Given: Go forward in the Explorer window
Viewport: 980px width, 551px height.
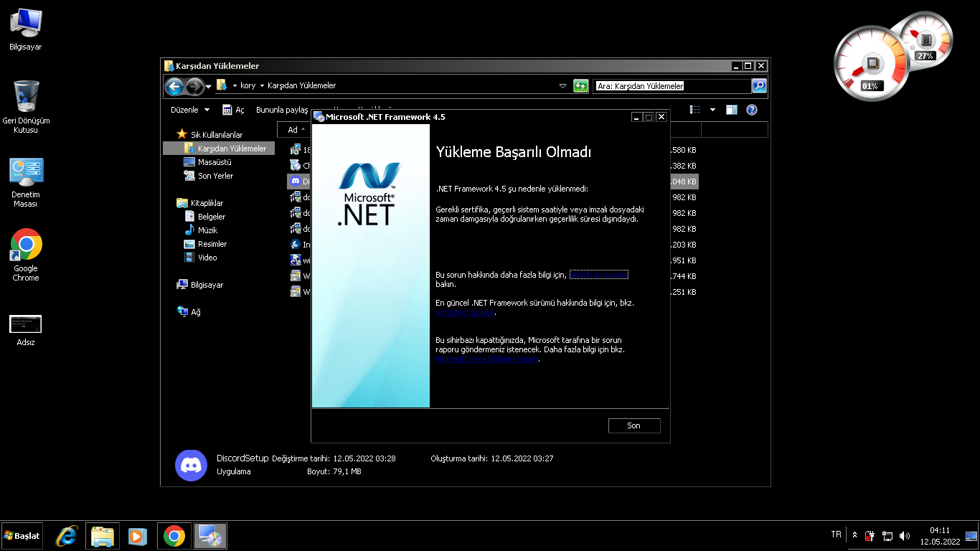Looking at the screenshot, I should (x=194, y=87).
